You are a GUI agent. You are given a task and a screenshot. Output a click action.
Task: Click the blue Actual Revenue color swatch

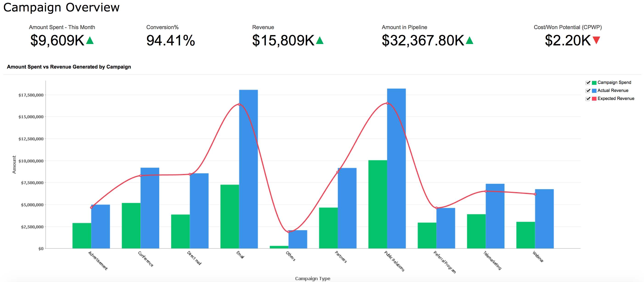pos(594,91)
